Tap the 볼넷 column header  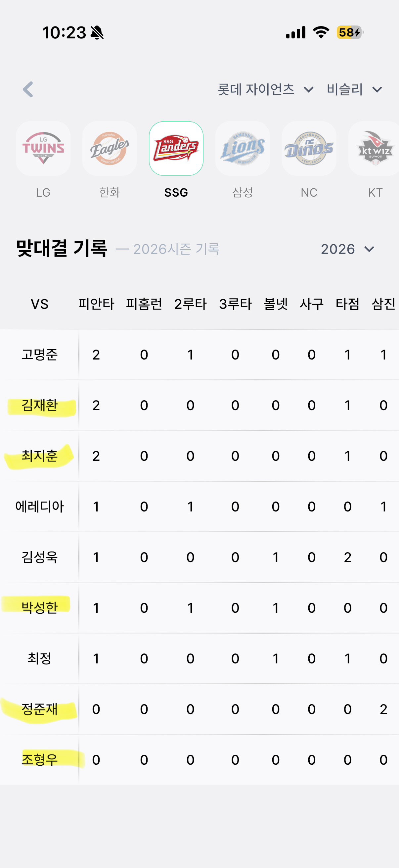[x=275, y=304]
